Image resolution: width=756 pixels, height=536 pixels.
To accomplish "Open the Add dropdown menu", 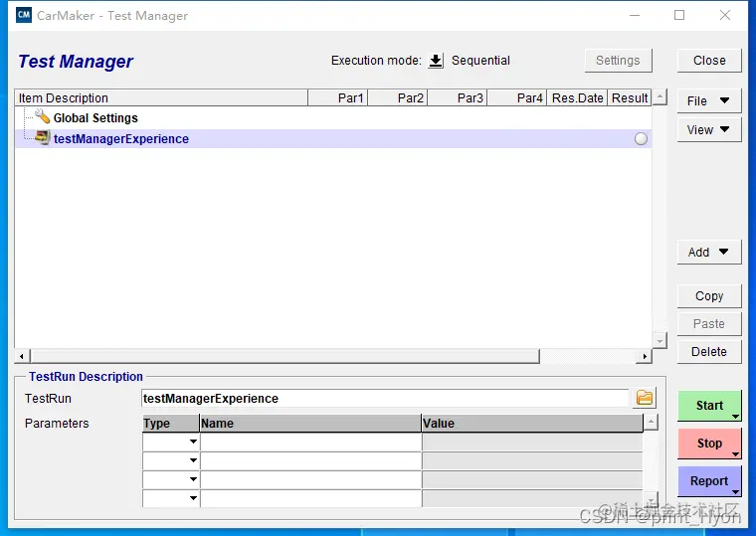I will pyautogui.click(x=708, y=253).
